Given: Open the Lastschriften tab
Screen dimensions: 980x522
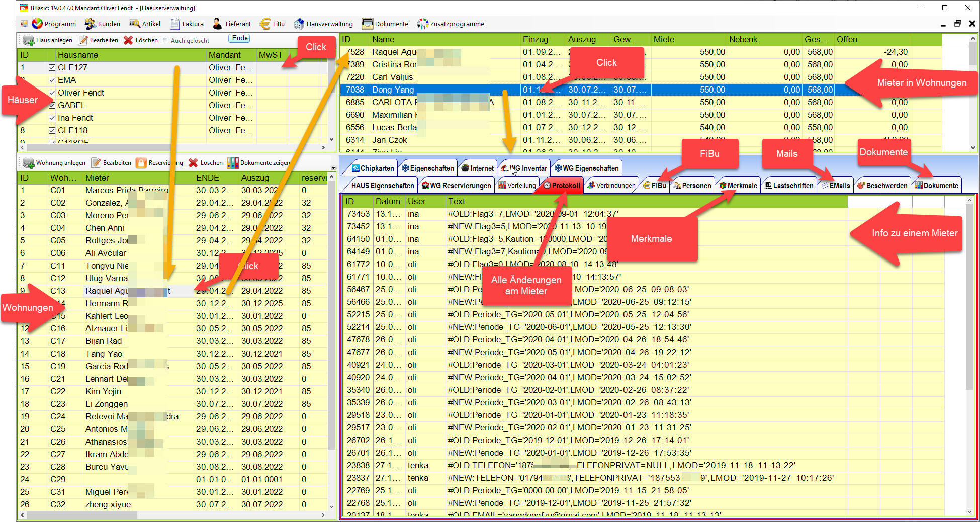Looking at the screenshot, I should 789,186.
